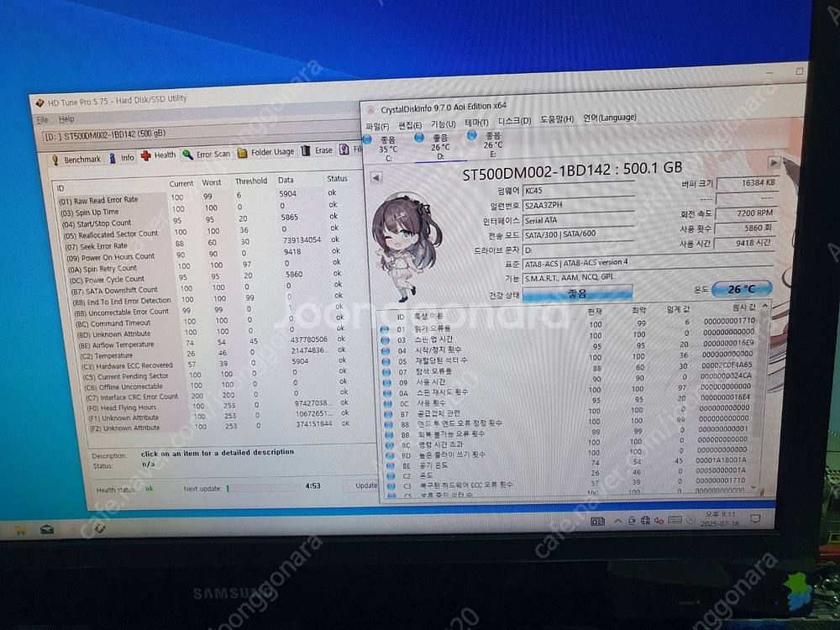Go to next disk with right arrow

[774, 162]
